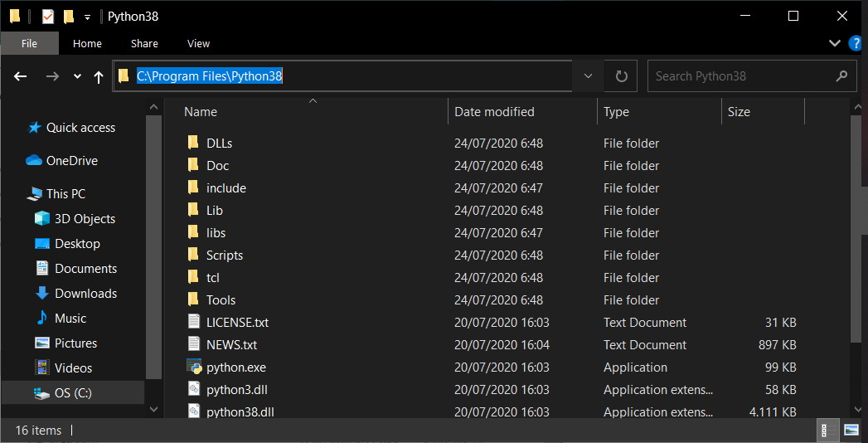The width and height of the screenshot is (868, 443).
Task: Click the python3.dll file icon
Action: 194,389
